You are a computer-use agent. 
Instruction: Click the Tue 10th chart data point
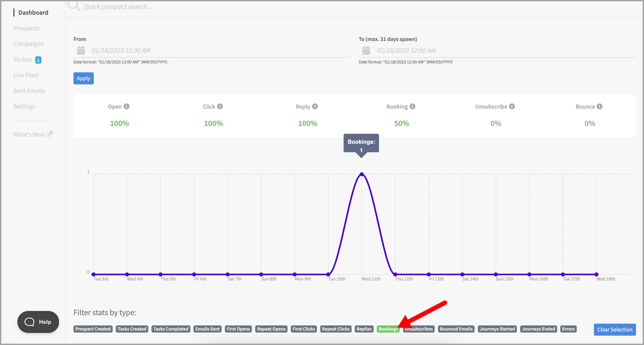tap(328, 274)
